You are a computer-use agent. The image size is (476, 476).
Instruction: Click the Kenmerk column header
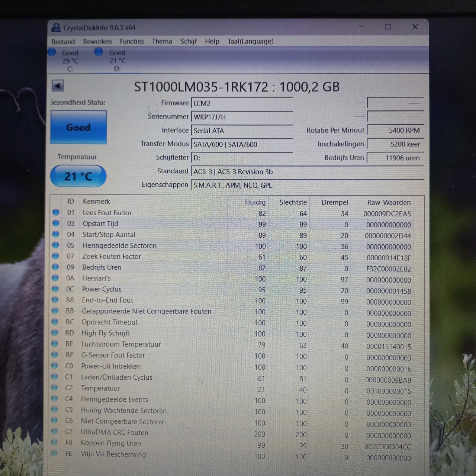(x=96, y=202)
